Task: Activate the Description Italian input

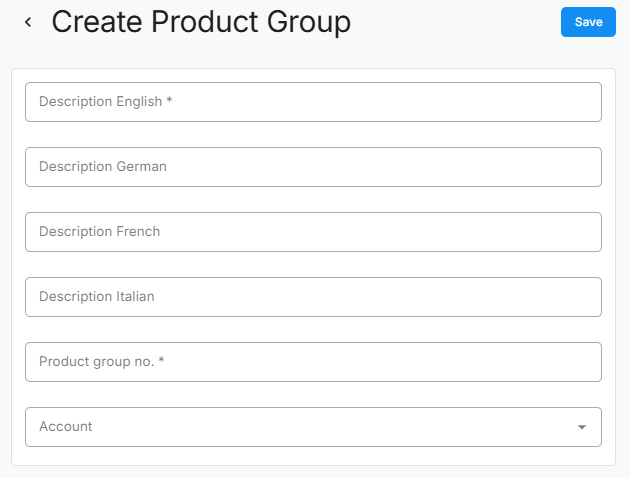Action: point(313,297)
